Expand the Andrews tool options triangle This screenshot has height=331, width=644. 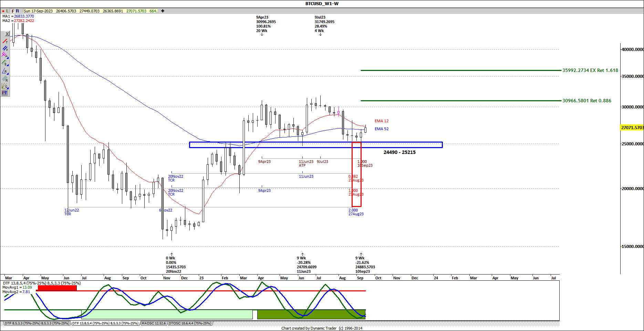[8, 58]
